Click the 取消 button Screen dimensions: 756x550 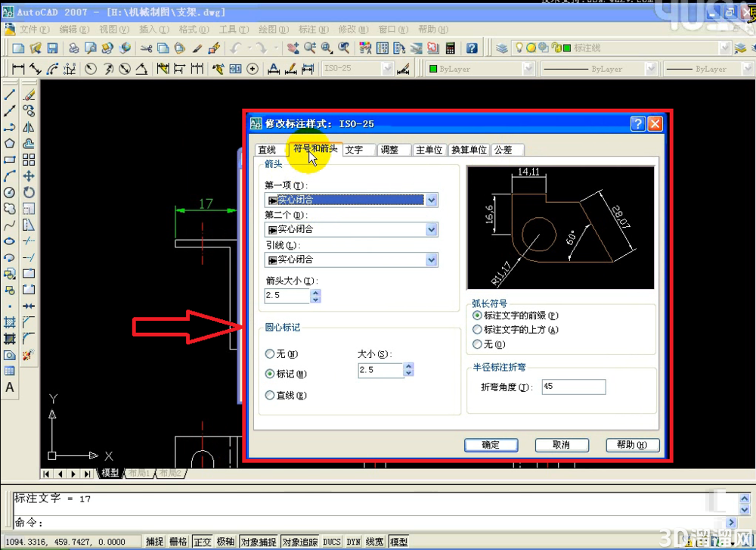pyautogui.click(x=562, y=445)
